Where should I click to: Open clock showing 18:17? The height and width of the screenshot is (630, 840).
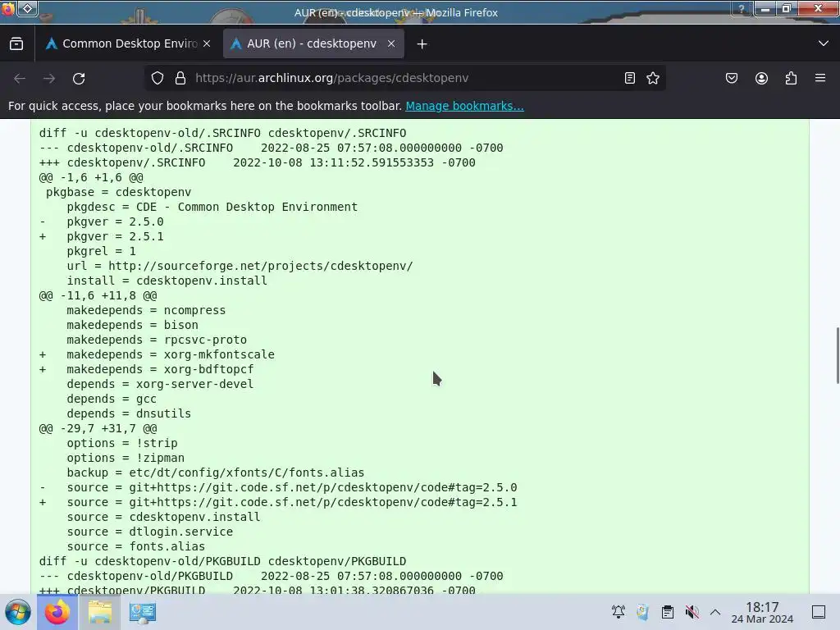(x=762, y=612)
